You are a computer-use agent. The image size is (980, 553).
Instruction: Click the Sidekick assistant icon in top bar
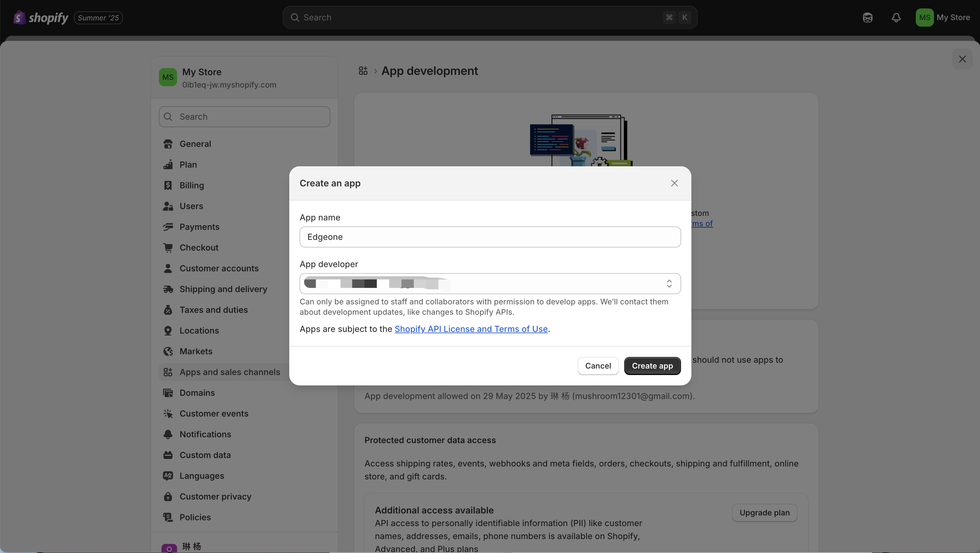coord(867,18)
